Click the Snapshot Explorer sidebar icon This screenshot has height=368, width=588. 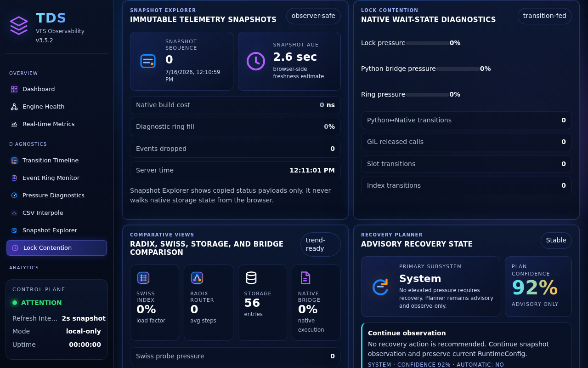(14, 230)
